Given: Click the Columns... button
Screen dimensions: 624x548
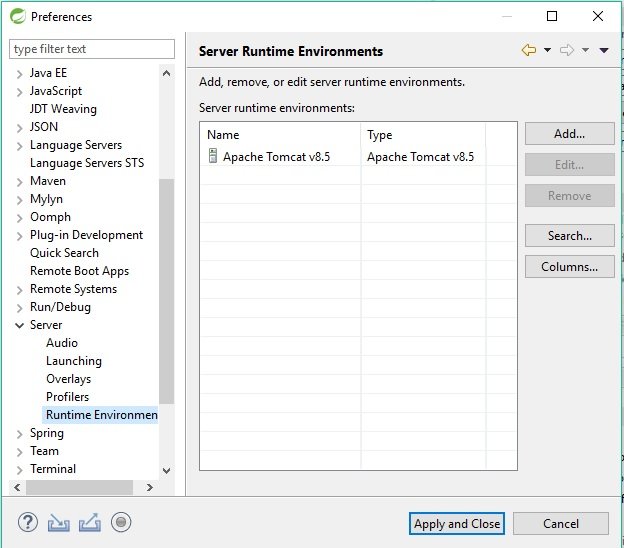Looking at the screenshot, I should point(569,267).
